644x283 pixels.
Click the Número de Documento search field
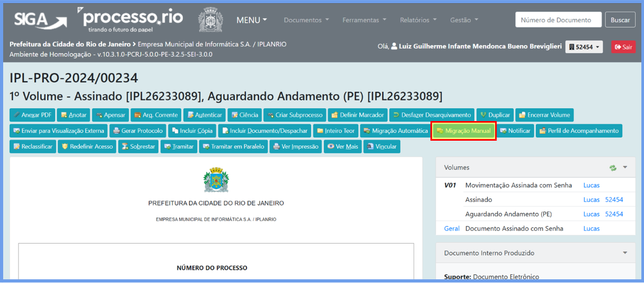pyautogui.click(x=557, y=20)
